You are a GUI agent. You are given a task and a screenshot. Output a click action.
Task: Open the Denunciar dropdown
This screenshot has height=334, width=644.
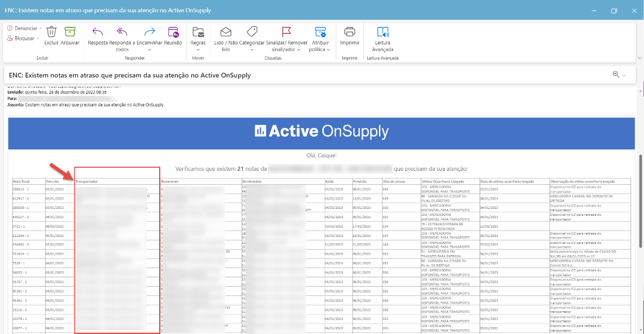[x=24, y=28]
